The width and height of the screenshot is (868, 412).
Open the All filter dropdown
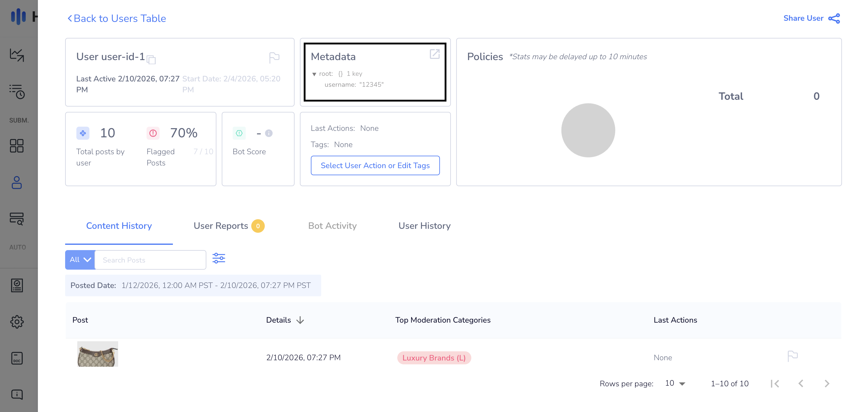point(80,260)
